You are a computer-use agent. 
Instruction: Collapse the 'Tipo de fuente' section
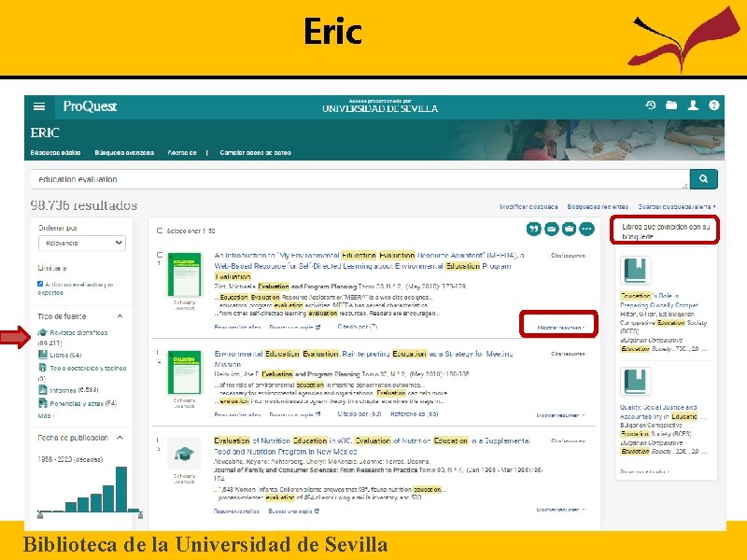tap(120, 316)
